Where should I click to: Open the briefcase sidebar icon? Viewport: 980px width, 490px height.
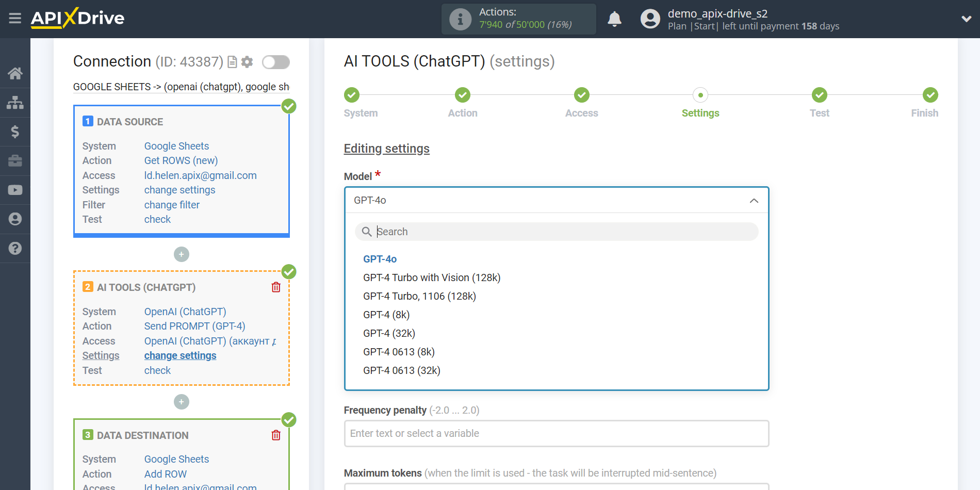(15, 161)
